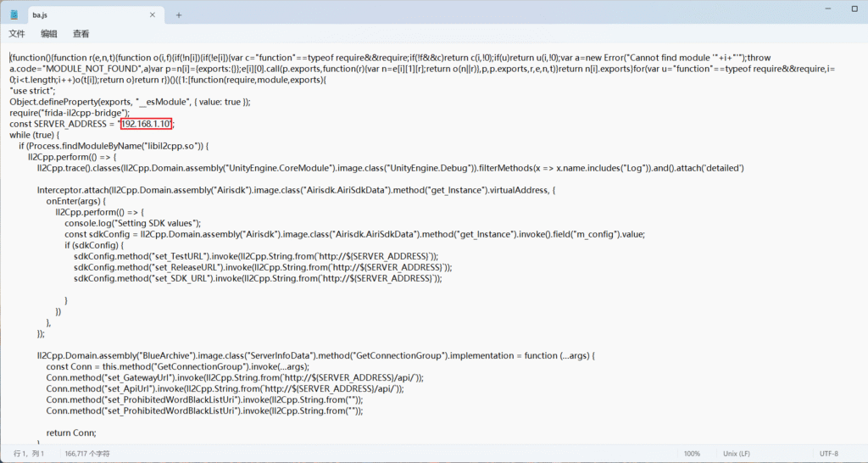Click the set_ApiUrl line
This screenshot has height=463, width=868.
click(x=225, y=388)
